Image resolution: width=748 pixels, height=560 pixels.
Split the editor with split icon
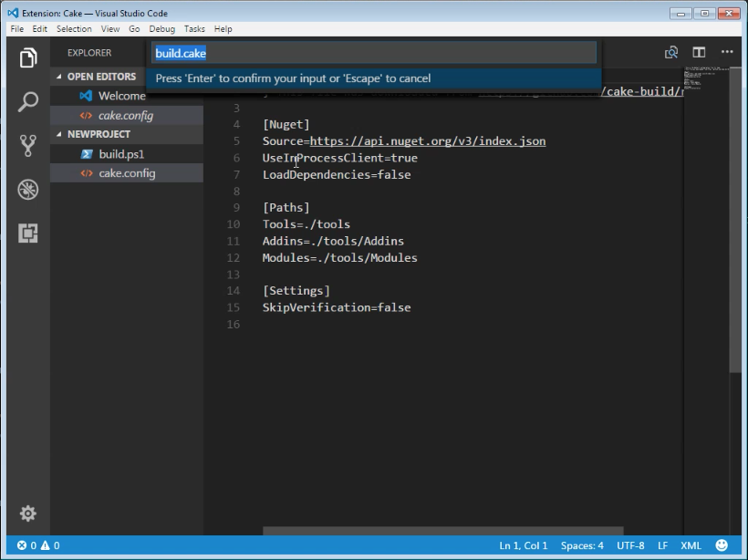point(699,53)
